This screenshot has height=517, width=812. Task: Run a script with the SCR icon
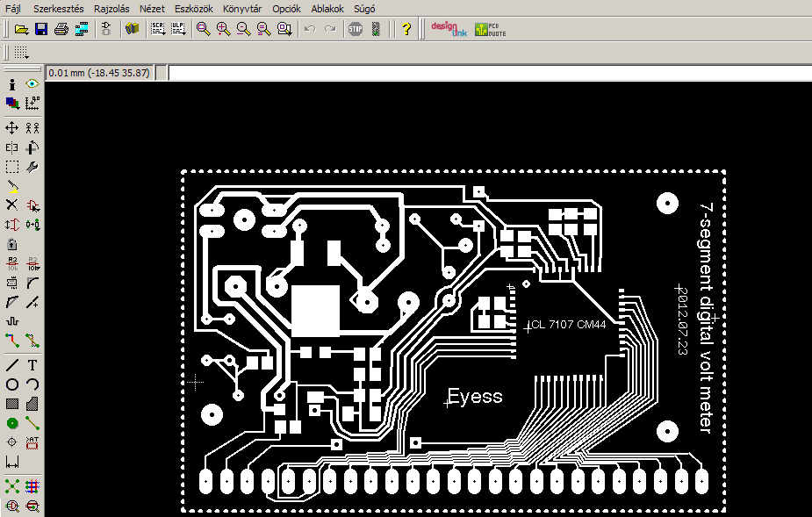157,29
